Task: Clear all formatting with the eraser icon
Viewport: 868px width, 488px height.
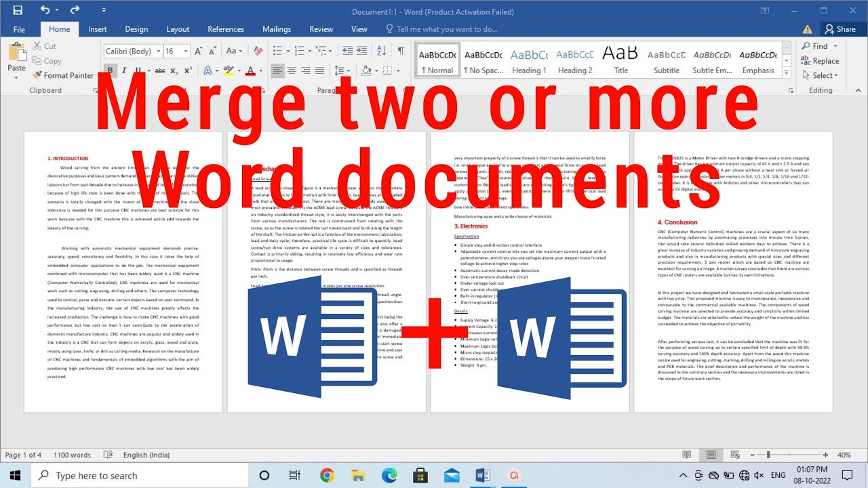Action: coord(258,51)
